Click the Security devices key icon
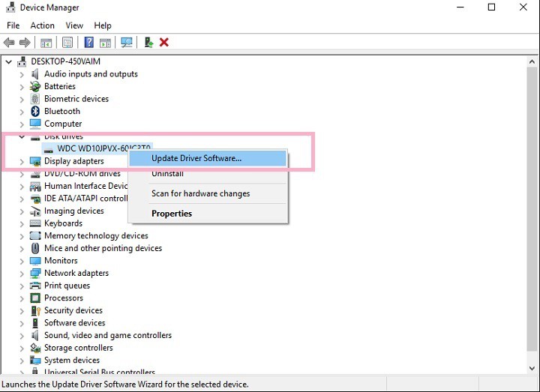Viewport: 540px width, 392px height. point(36,310)
